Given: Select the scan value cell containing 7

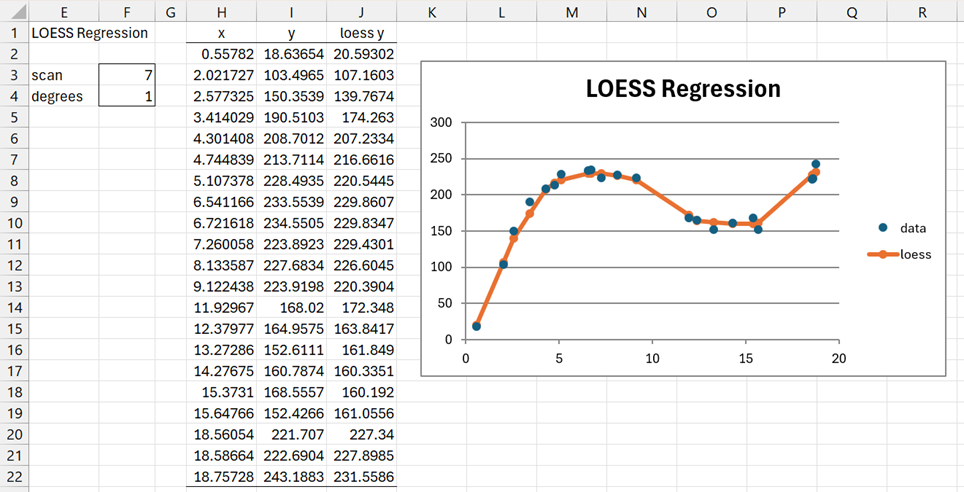Looking at the screenshot, I should (x=127, y=75).
